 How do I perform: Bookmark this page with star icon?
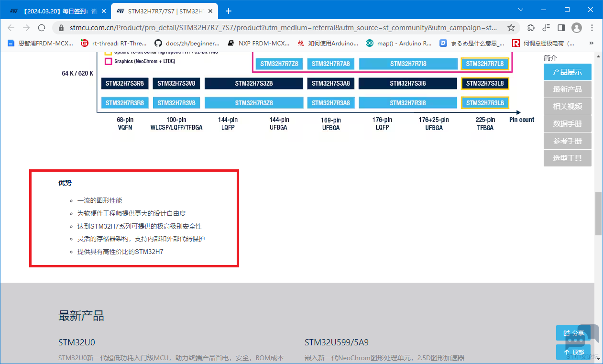pyautogui.click(x=511, y=28)
